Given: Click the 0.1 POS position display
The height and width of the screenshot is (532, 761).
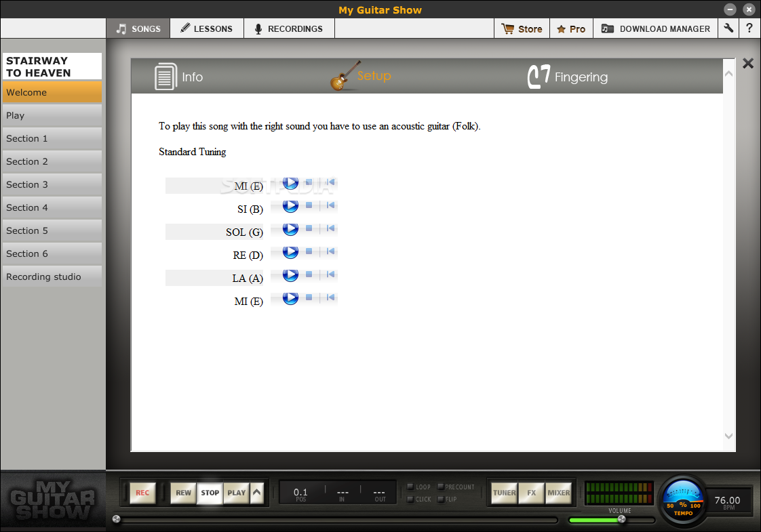Looking at the screenshot, I should [x=300, y=494].
